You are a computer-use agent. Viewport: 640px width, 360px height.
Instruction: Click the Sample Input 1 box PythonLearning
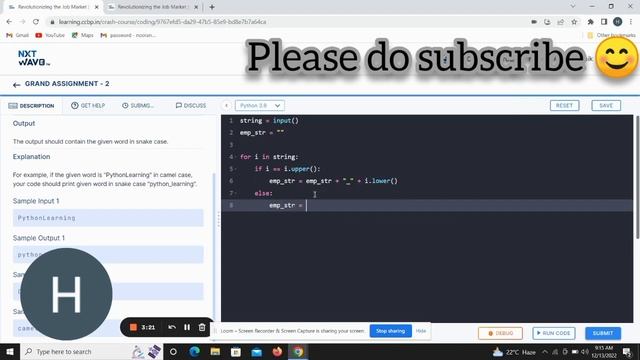click(x=108, y=218)
